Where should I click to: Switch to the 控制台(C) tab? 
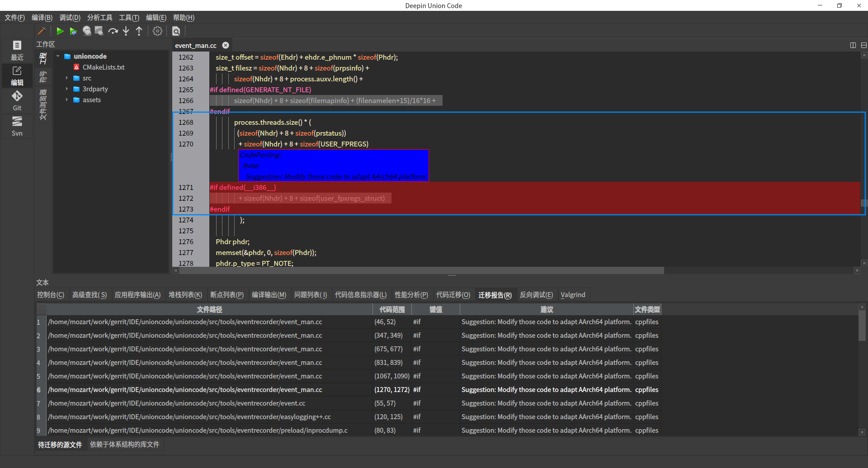click(51, 295)
